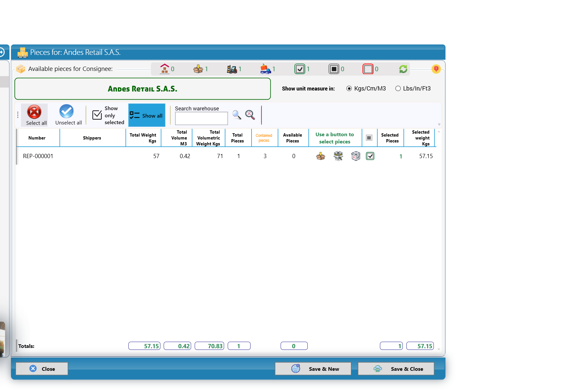588x392 pixels.
Task: Toggle the header select-all checkbox column
Action: coord(369,138)
